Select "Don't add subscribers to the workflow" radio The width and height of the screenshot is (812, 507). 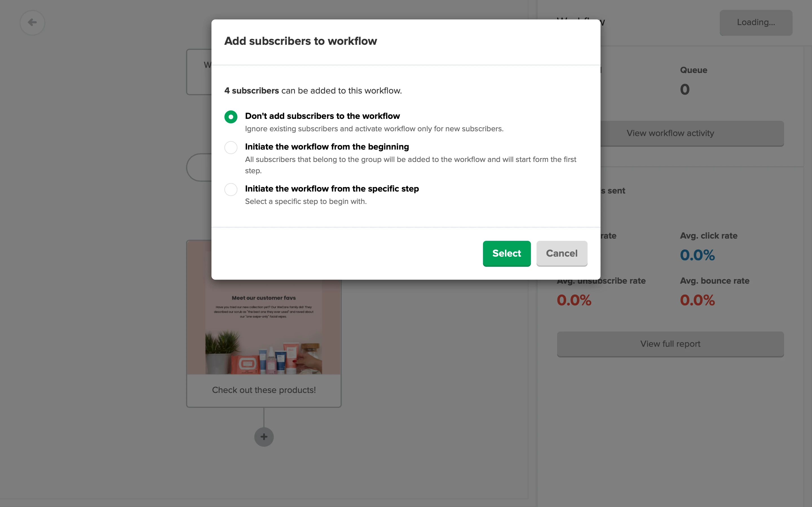[231, 117]
